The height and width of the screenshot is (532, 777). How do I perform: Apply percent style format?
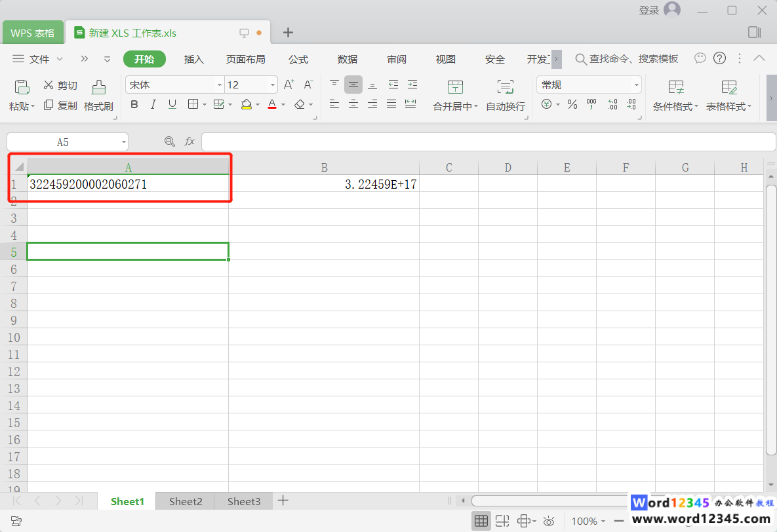coord(572,104)
